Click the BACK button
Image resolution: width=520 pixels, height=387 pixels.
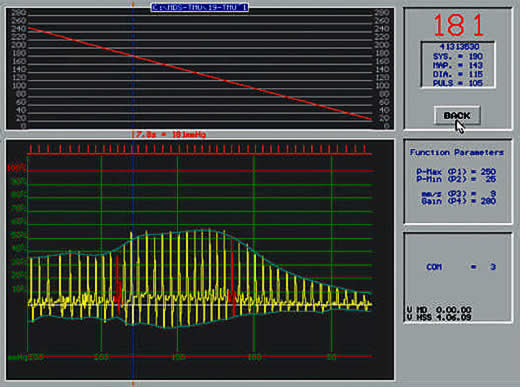(x=457, y=116)
